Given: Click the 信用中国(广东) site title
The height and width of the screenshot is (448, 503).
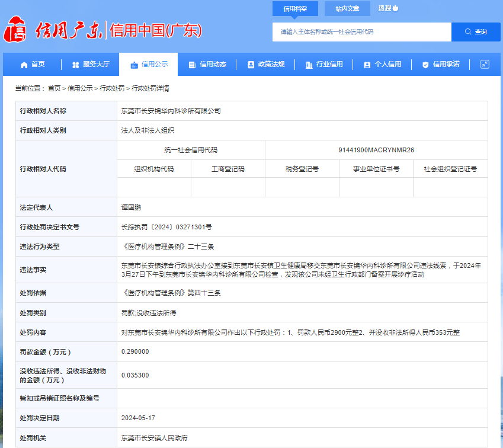Looking at the screenshot, I should click(156, 30).
